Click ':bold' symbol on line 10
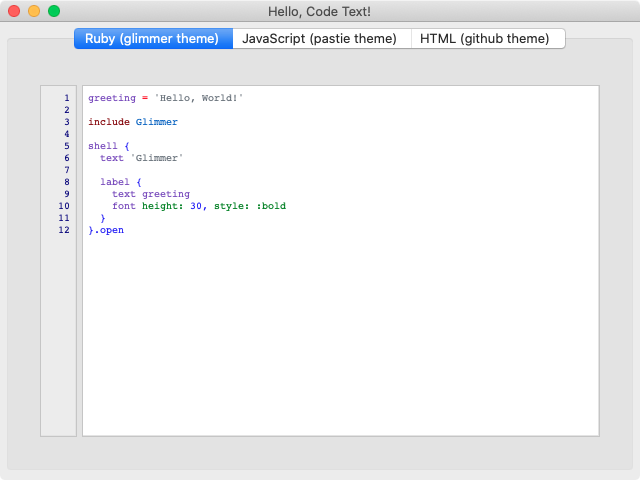 (271, 206)
